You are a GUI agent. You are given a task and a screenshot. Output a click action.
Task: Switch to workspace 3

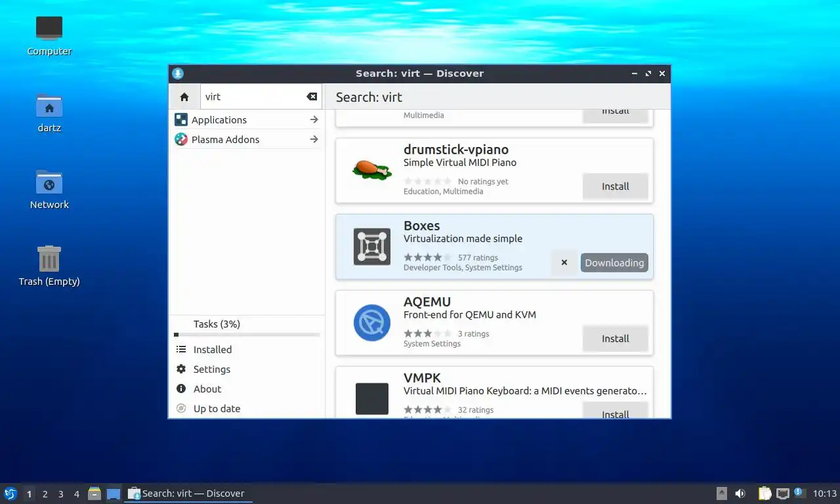tap(60, 493)
